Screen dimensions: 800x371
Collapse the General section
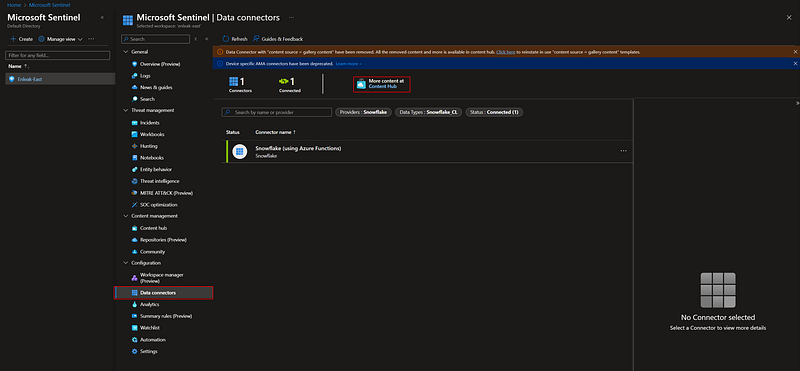[x=126, y=52]
